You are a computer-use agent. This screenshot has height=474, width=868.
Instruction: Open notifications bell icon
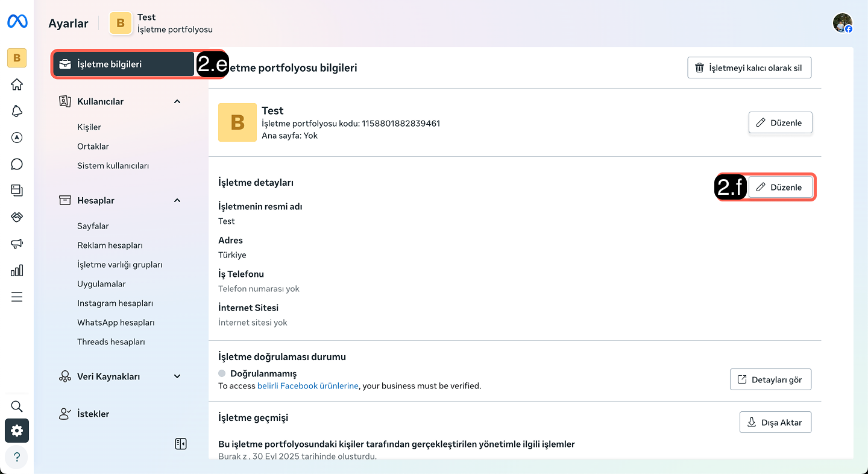coord(17,111)
